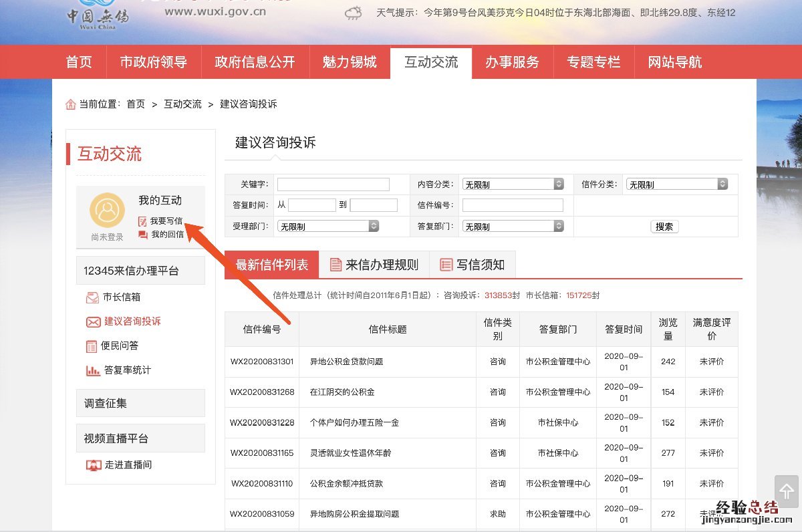Click the 便民问答 document icon
The width and height of the screenshot is (802, 532).
tap(92, 346)
